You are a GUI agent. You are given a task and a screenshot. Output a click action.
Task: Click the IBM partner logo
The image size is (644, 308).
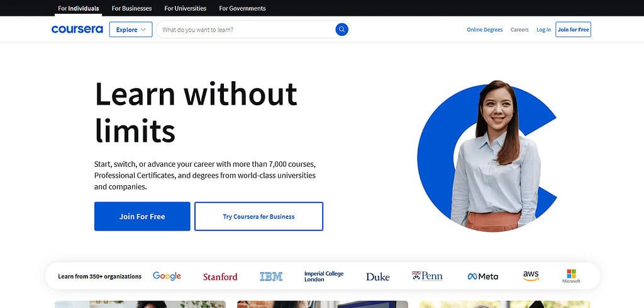coord(271,277)
